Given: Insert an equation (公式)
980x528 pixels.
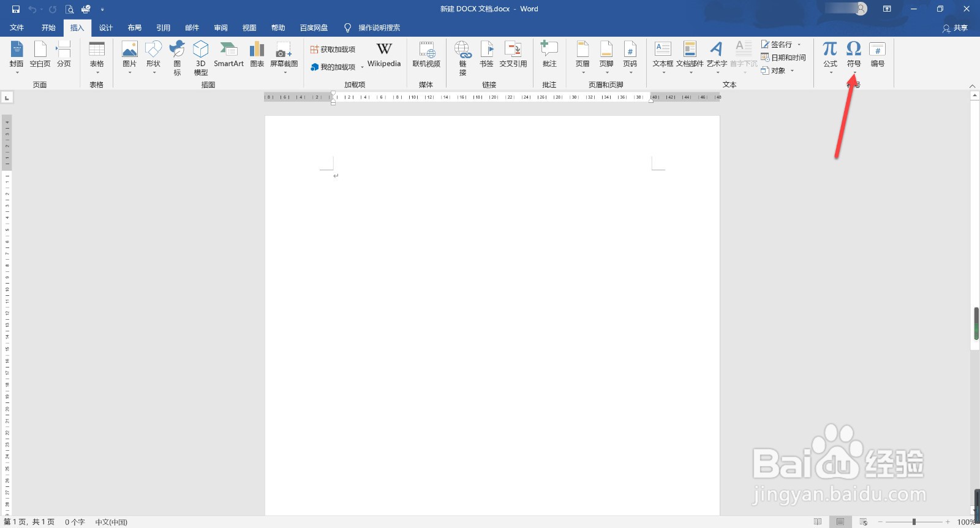Looking at the screenshot, I should 830,57.
